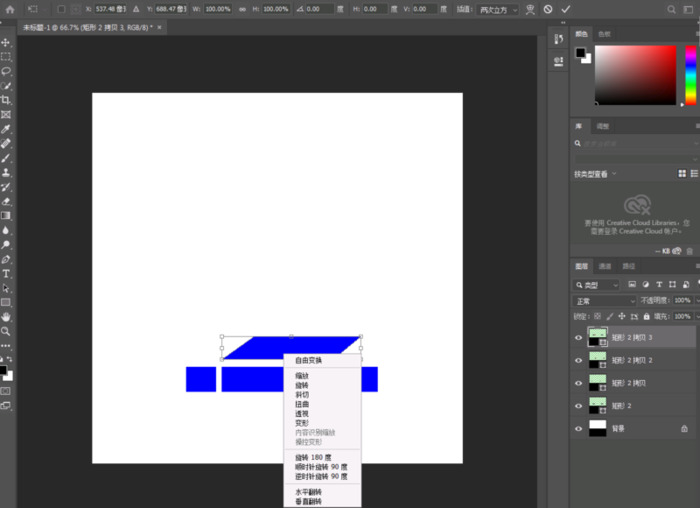700x508 pixels.
Task: Select the Zoom magnifier tool
Action: click(6, 331)
